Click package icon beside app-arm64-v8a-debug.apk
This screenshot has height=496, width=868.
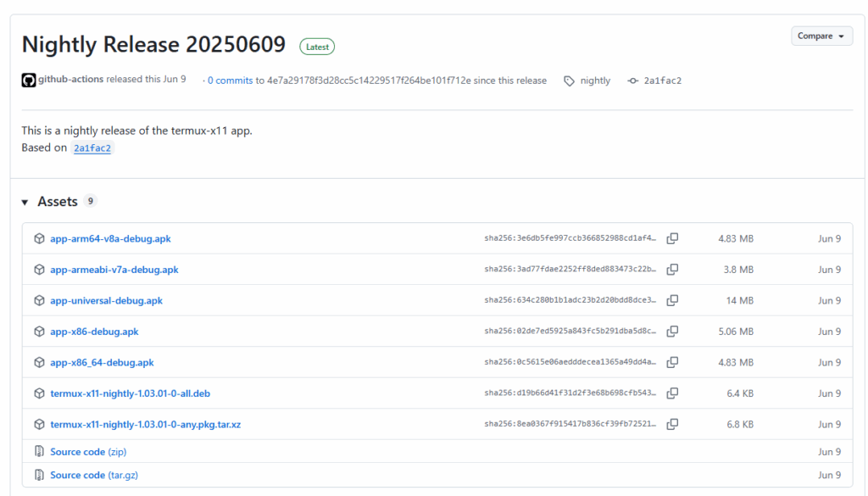pyautogui.click(x=39, y=238)
